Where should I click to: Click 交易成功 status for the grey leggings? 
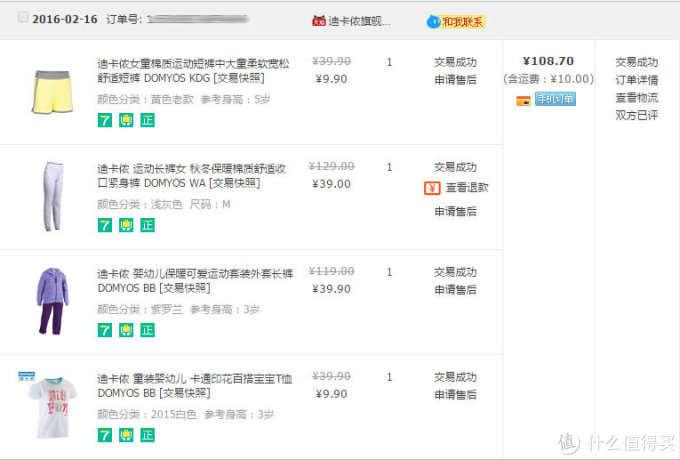tap(455, 167)
